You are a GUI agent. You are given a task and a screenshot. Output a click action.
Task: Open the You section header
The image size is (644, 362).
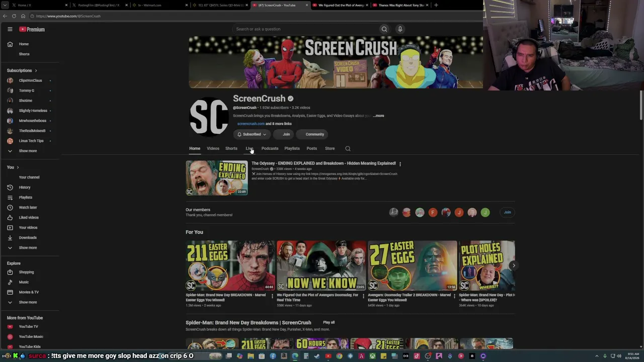coord(13,167)
